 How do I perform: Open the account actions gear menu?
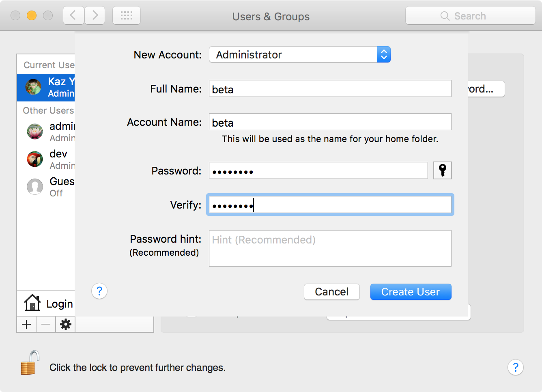[65, 324]
